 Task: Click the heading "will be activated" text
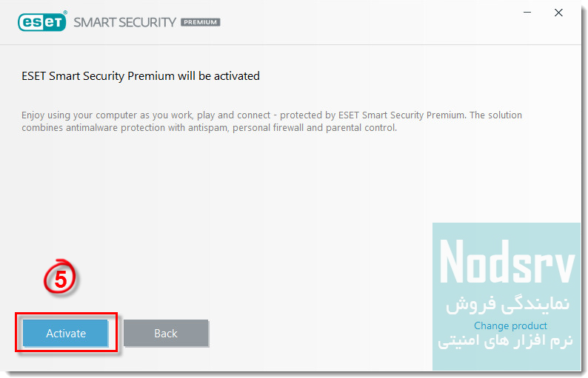[x=218, y=76]
